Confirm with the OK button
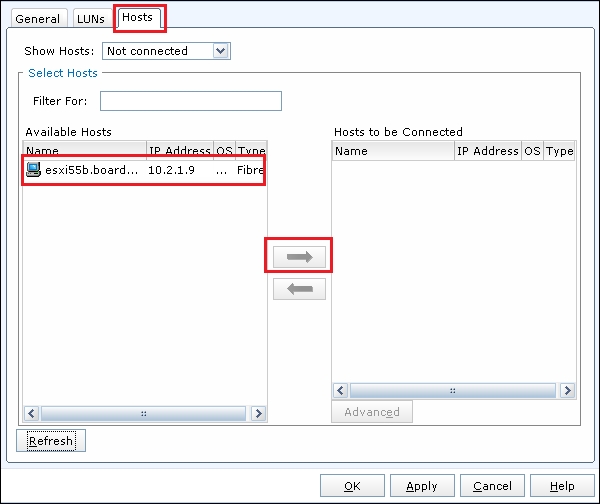The image size is (600, 504). tap(352, 486)
